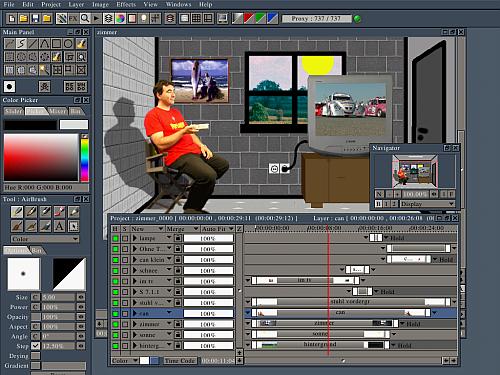The width and height of the screenshot is (500, 375).
Task: Click the scroll-down arrow below layer list
Action: click(239, 361)
